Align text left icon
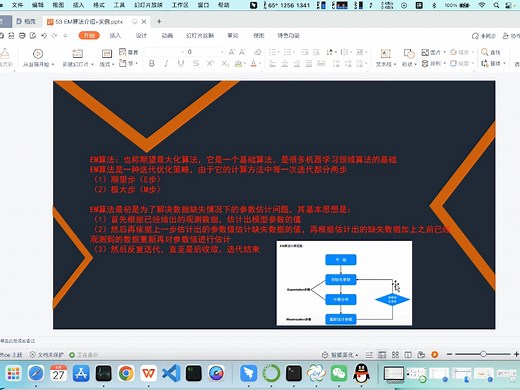 [273, 63]
